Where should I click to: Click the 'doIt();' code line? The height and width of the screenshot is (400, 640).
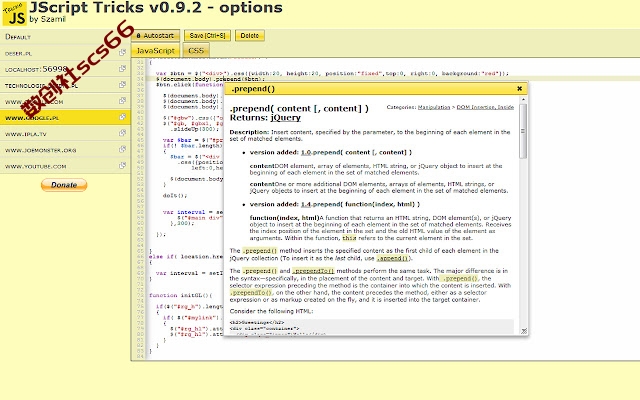(175, 196)
